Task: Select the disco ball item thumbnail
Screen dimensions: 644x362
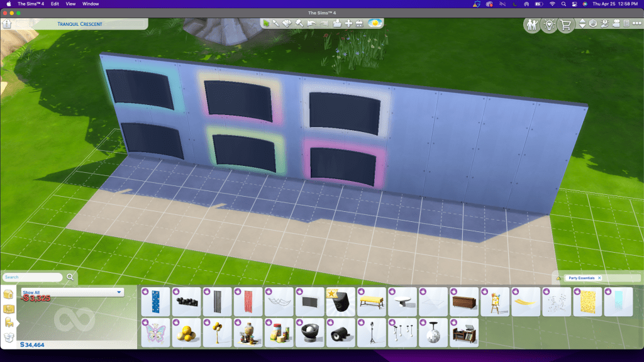Action: (433, 332)
